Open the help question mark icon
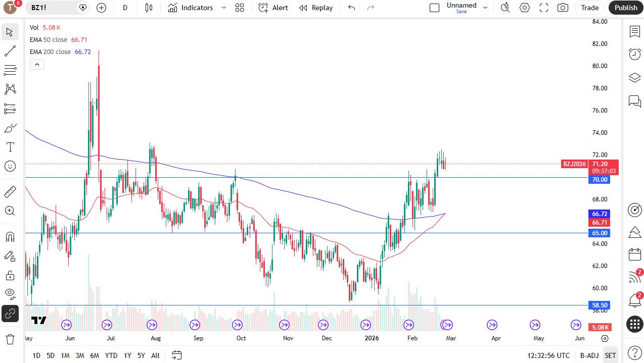 click(634, 352)
